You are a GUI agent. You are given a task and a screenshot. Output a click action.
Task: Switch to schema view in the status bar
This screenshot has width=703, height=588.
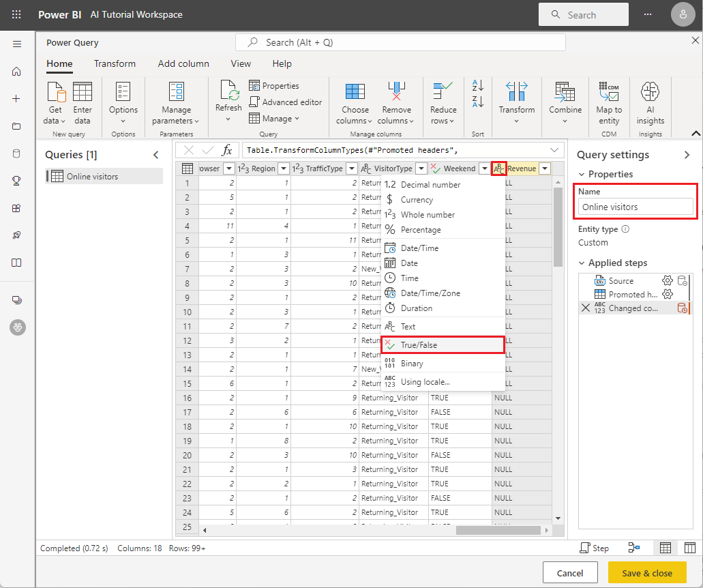click(x=689, y=548)
